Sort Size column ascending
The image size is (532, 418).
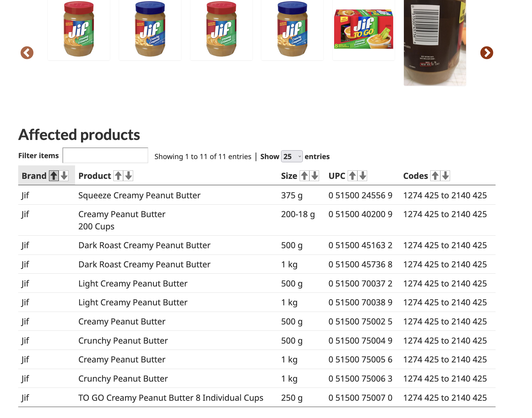304,176
